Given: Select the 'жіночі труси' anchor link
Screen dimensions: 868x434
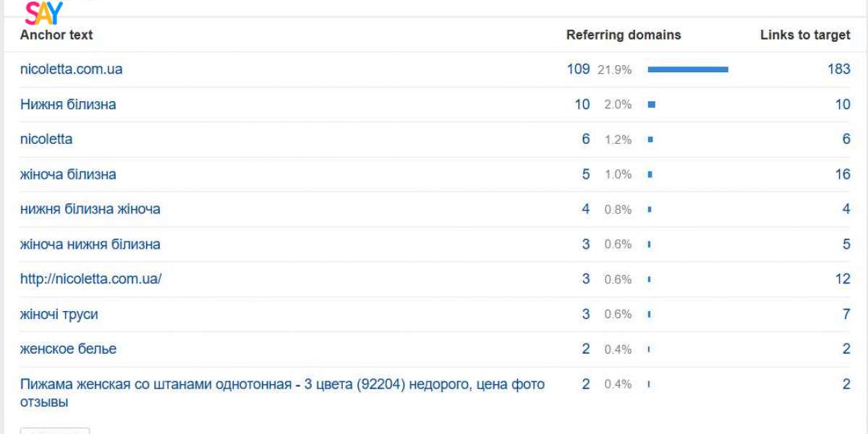Looking at the screenshot, I should coord(59,314).
